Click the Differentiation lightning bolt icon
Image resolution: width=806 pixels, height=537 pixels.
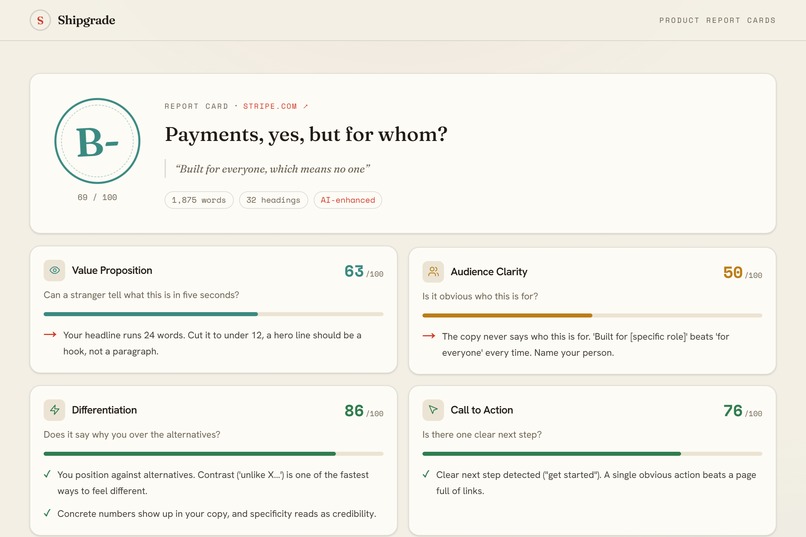(x=54, y=410)
